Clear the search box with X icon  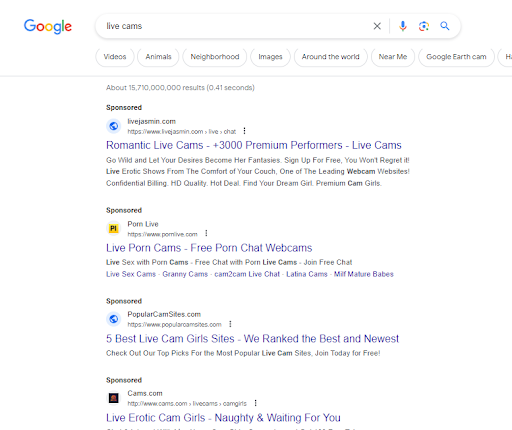(377, 26)
